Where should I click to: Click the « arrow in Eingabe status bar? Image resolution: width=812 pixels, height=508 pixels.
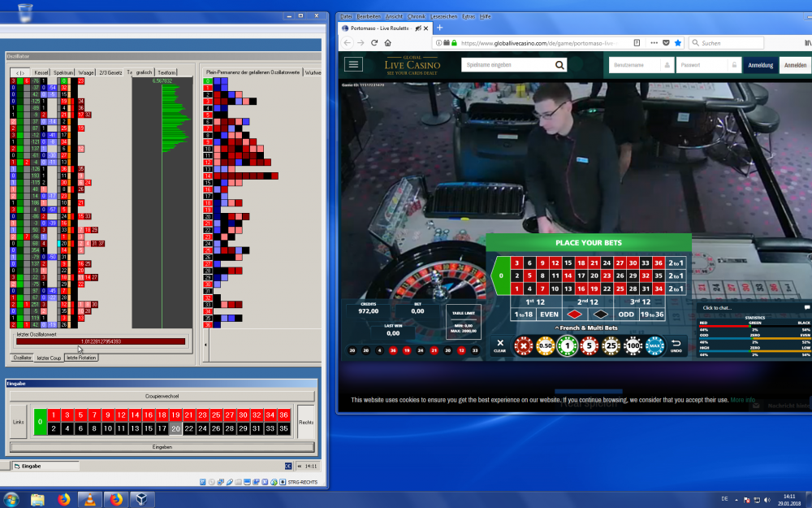(x=299, y=466)
